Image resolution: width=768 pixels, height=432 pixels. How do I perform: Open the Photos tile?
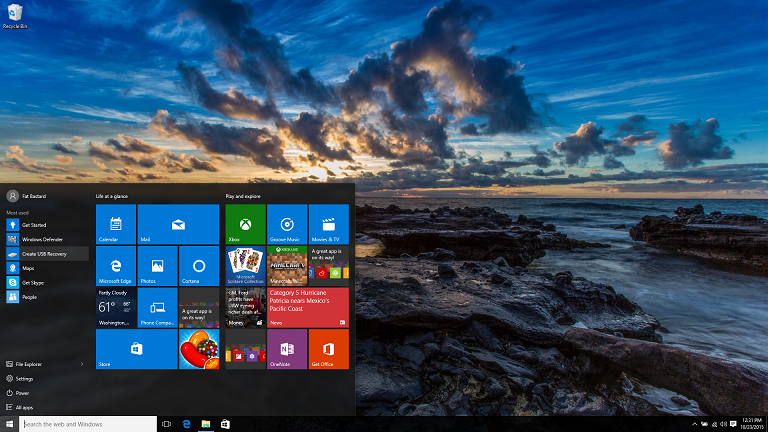(x=157, y=266)
